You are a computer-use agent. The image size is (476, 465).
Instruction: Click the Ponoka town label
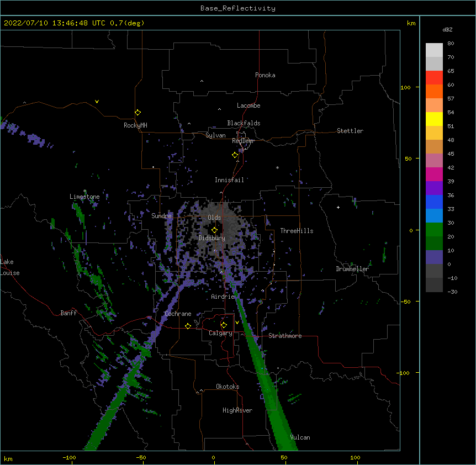click(x=265, y=75)
